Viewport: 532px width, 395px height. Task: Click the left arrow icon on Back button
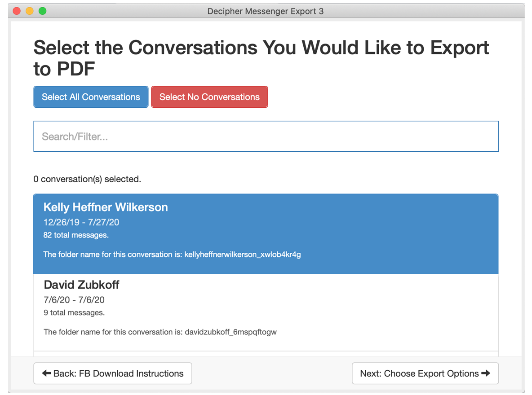point(46,373)
